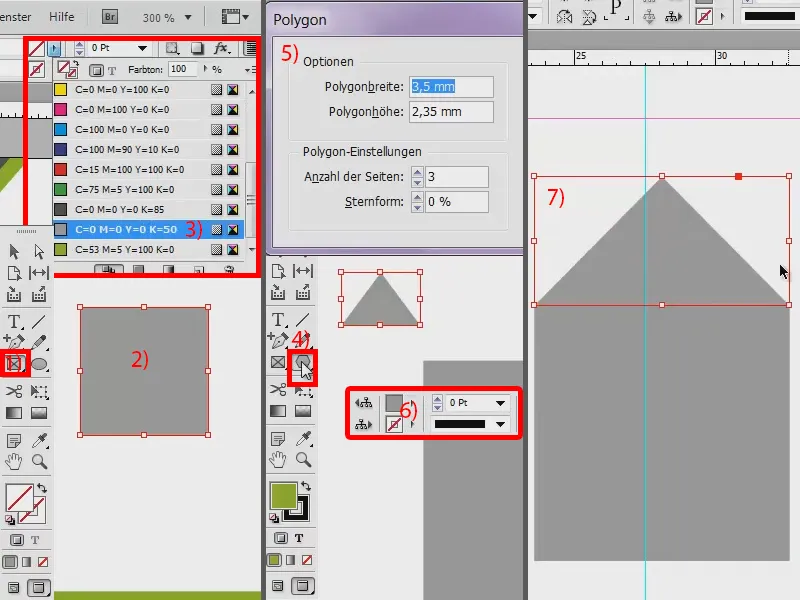Enable Formatting Affects Container left of Farbton

pyautogui.click(x=96, y=70)
